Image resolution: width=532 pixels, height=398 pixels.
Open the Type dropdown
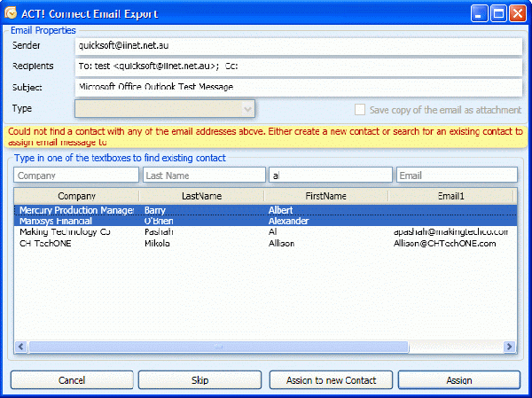[165, 108]
